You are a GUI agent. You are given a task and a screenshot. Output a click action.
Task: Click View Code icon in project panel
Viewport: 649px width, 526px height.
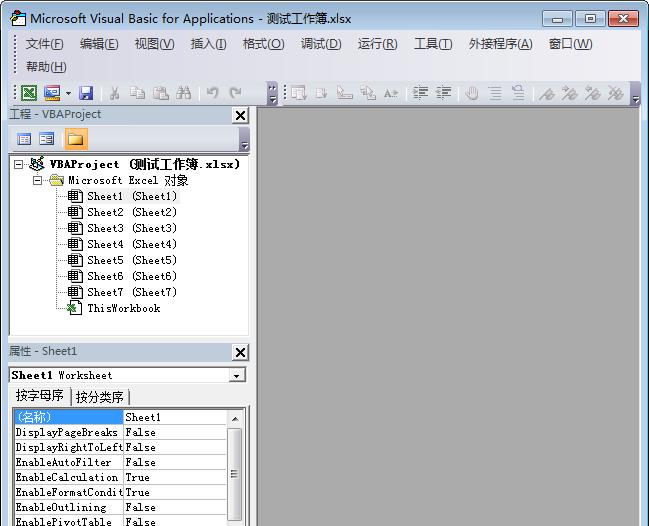[24, 139]
